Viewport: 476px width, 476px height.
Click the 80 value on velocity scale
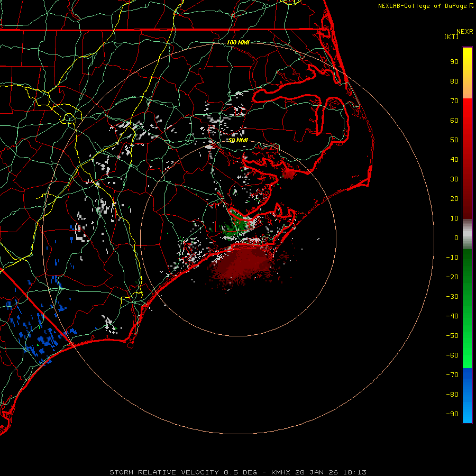click(454, 81)
